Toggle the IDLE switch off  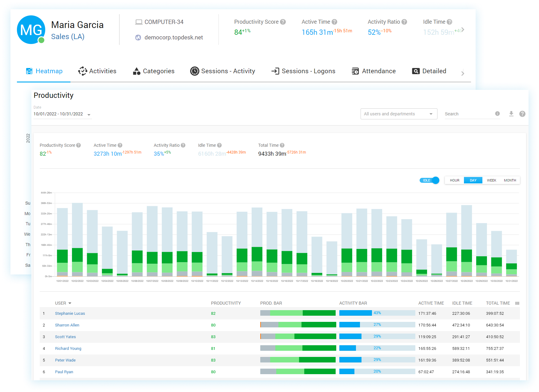pyautogui.click(x=430, y=180)
